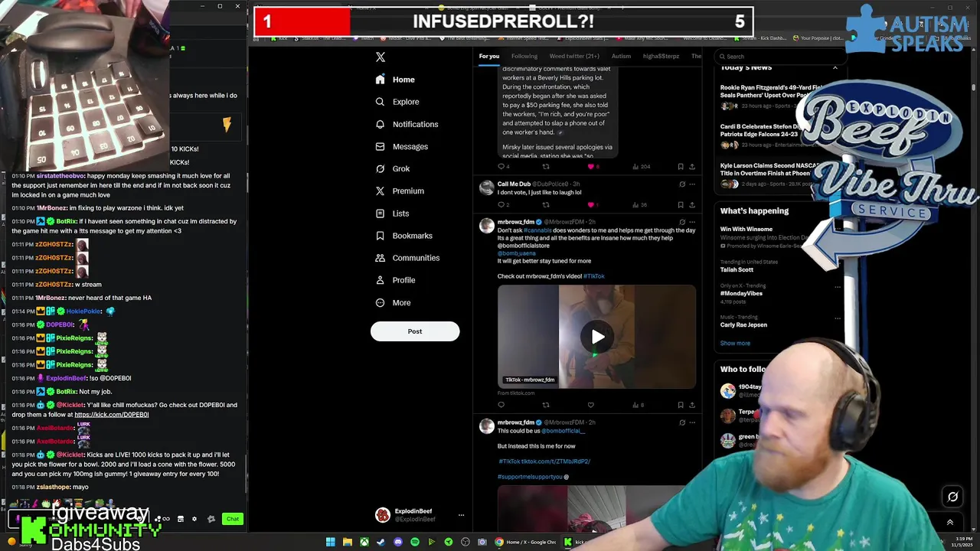Switch to the Weed twitter tab
The height and width of the screenshot is (551, 980).
point(574,56)
